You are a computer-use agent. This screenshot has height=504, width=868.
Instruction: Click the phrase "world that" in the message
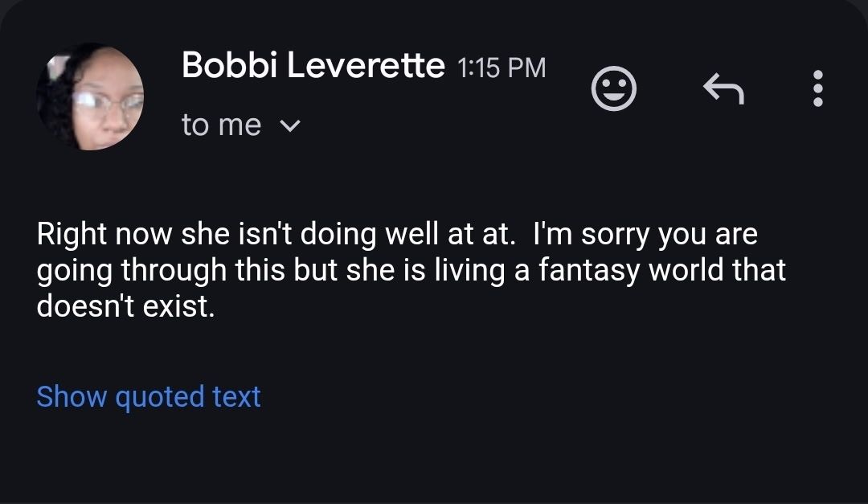point(717,270)
